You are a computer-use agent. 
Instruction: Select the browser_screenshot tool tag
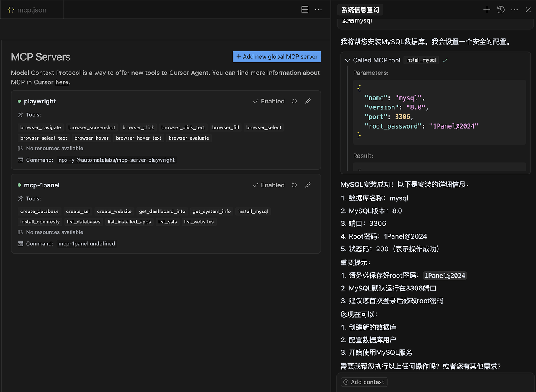coord(92,127)
